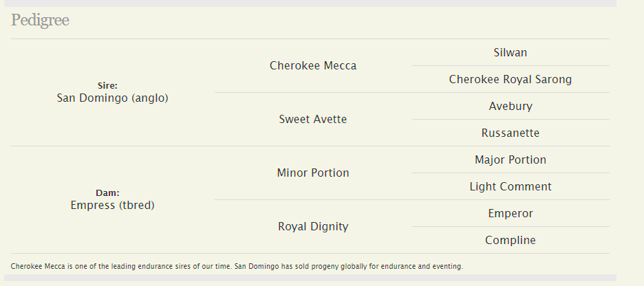Click Russanette ancestor name
The image size is (644, 286).
[511, 133]
